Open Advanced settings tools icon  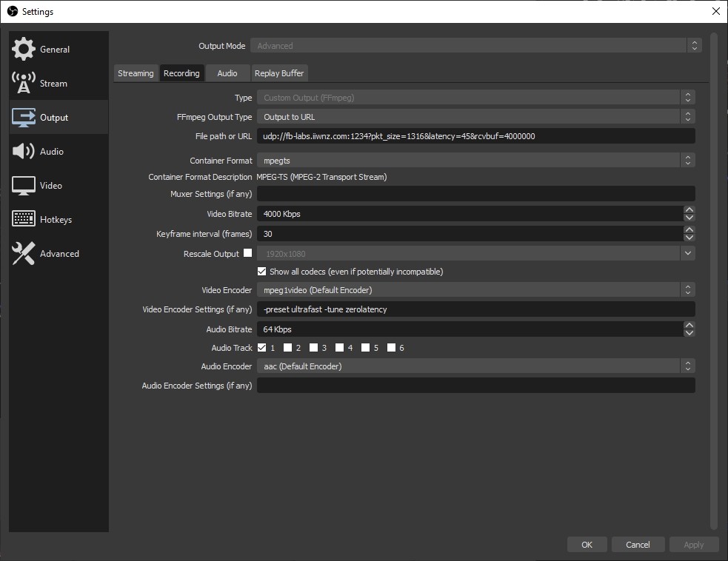23,253
